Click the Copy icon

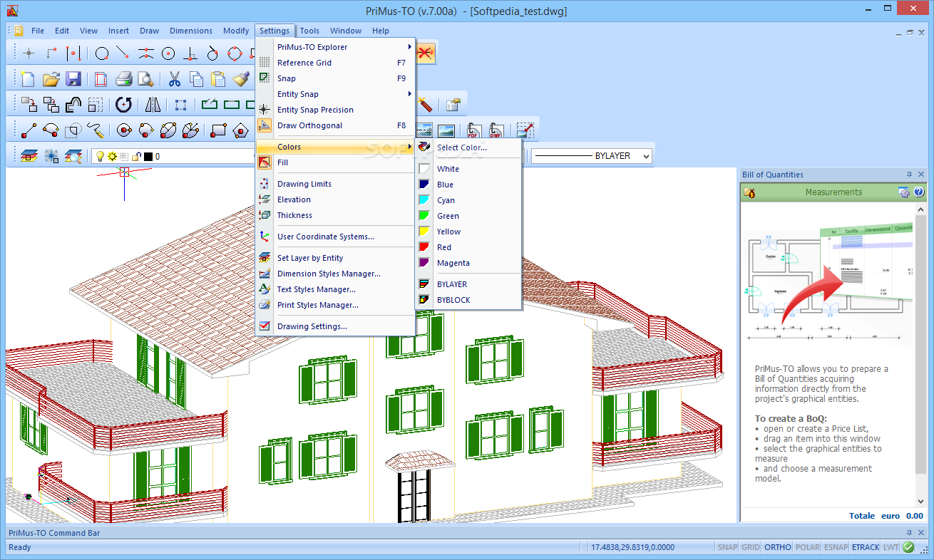(x=196, y=78)
